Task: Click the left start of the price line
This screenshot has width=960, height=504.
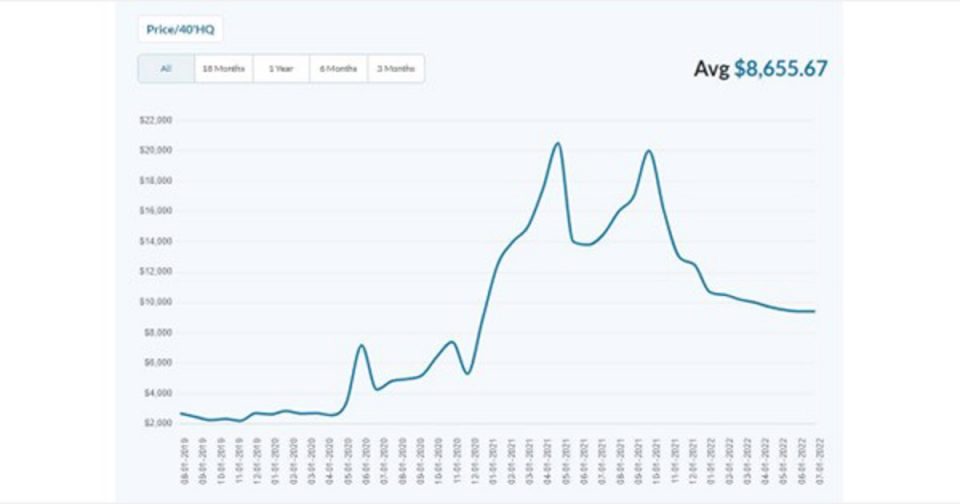Action: coord(181,413)
